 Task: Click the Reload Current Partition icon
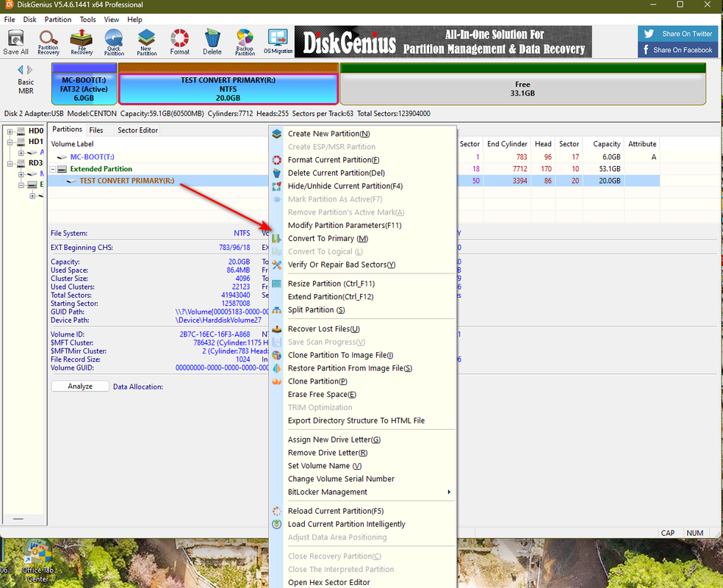click(277, 511)
